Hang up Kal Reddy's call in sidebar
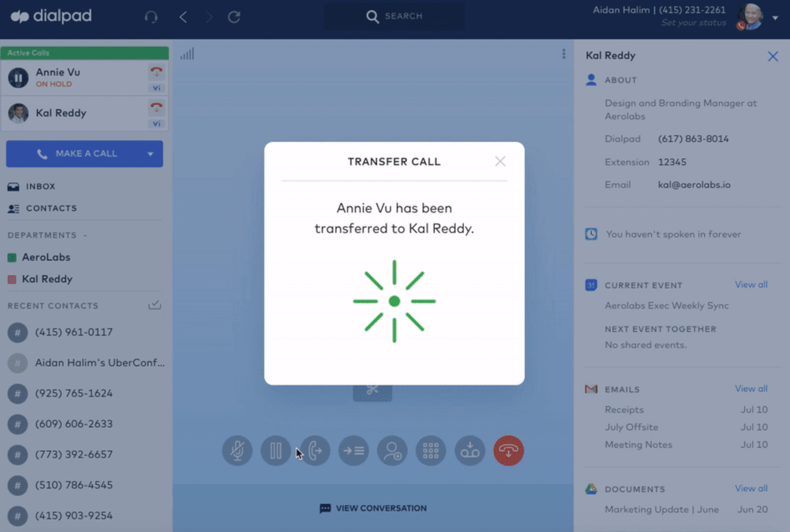Viewport: 790px width, 532px height. pos(156,107)
